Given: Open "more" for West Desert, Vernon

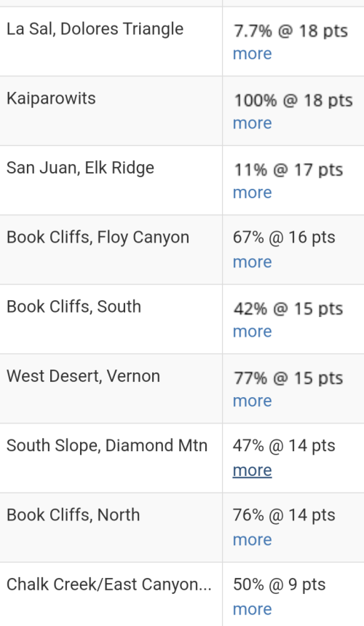Looking at the screenshot, I should [x=253, y=402].
